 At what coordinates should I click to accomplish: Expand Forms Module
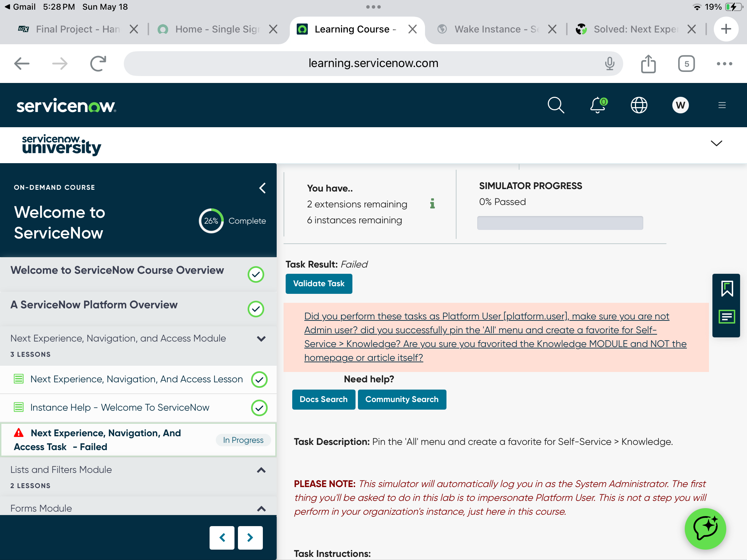pos(261,509)
